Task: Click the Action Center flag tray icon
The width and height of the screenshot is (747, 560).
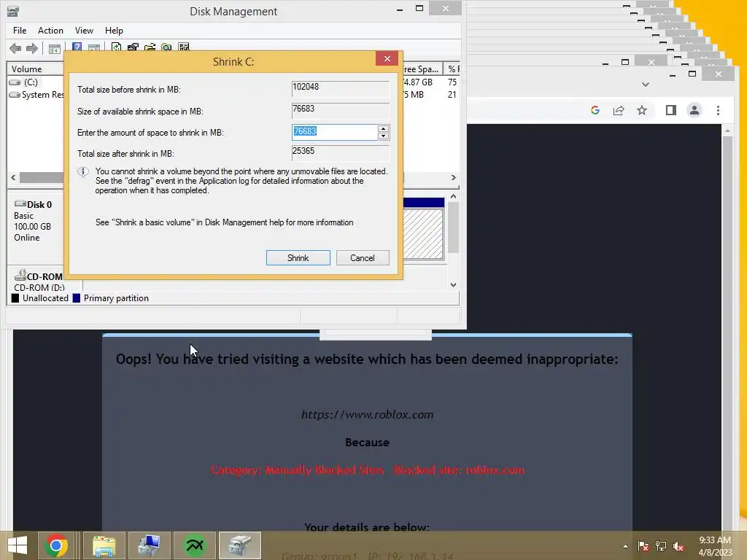Action: point(643,546)
